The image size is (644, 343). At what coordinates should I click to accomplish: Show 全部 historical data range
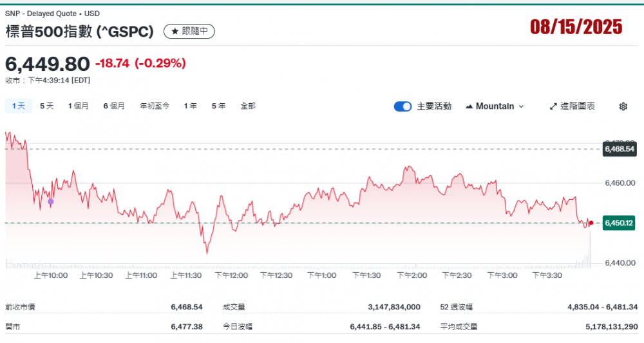(248, 106)
